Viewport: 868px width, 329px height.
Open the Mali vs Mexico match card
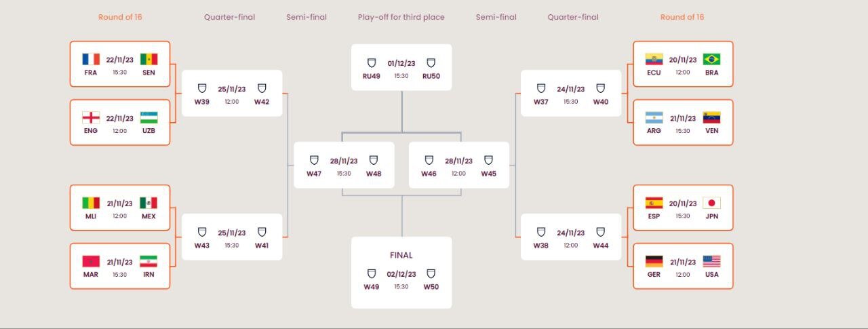120,208
